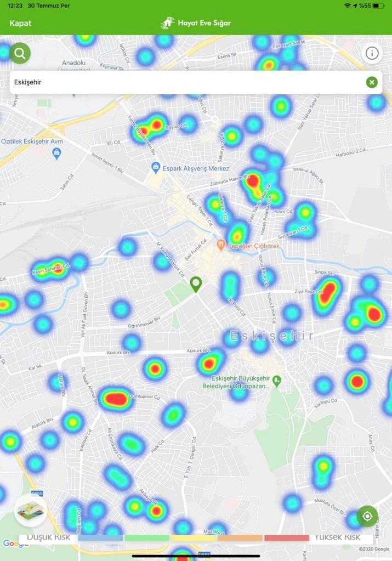Click the red high-risk legend swatch
Image resolution: width=392 pixels, height=561 pixels.
[286, 538]
